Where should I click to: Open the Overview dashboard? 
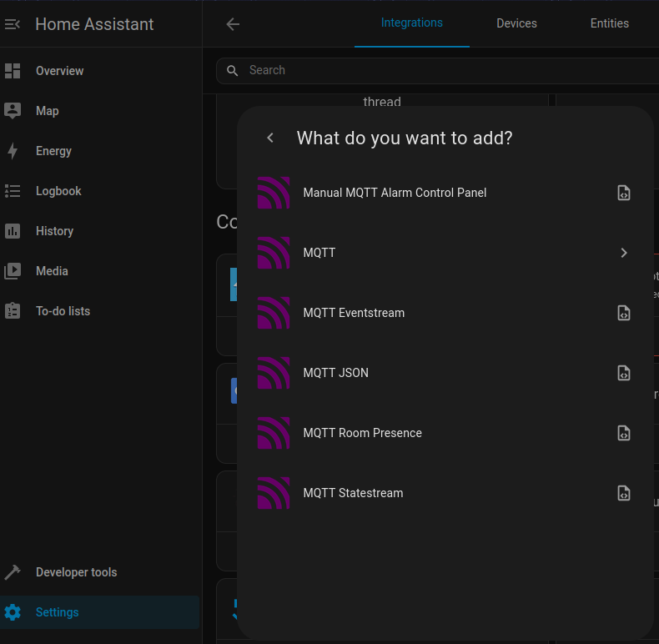[99, 71]
